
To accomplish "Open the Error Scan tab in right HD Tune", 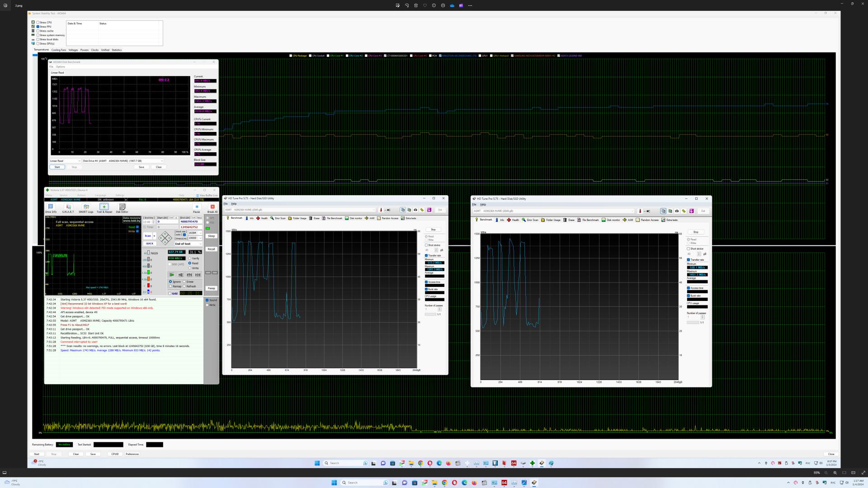I will tap(530, 220).
